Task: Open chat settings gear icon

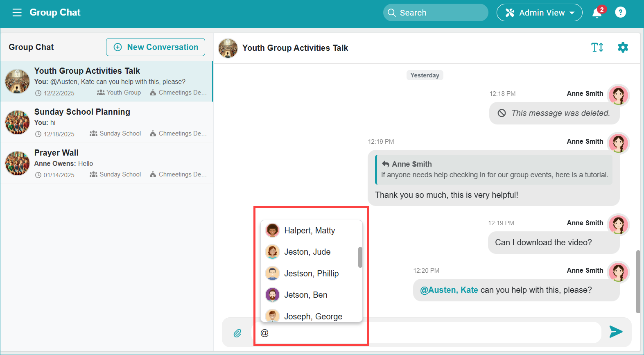Action: (x=622, y=47)
